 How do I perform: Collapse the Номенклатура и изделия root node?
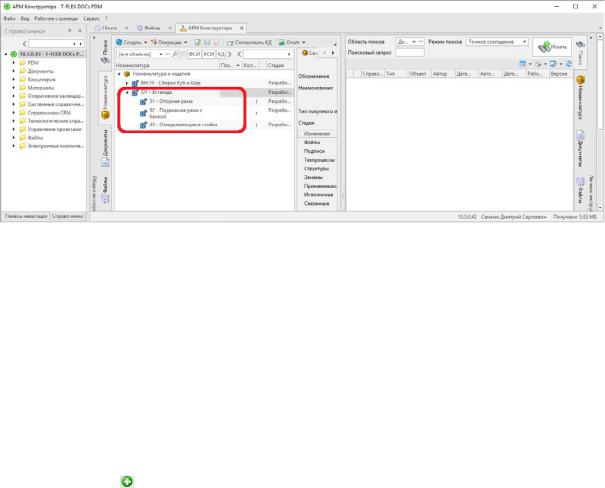click(x=119, y=74)
